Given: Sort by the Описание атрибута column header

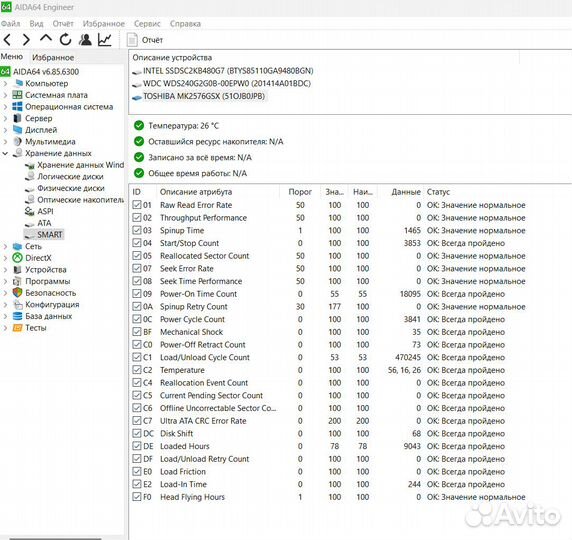Looking at the screenshot, I should [218, 192].
